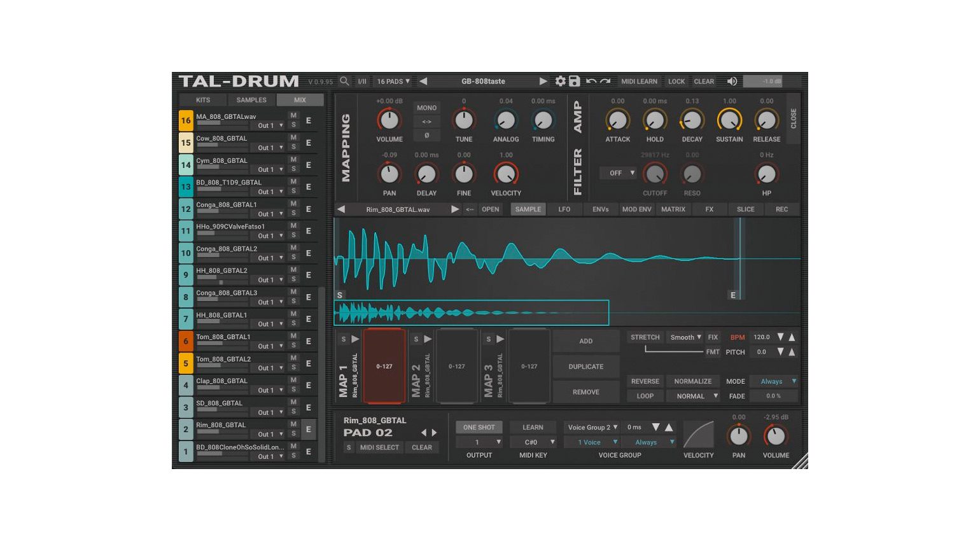This screenshot has width=980, height=541.
Task: Click OPEN sample button
Action: click(x=490, y=209)
